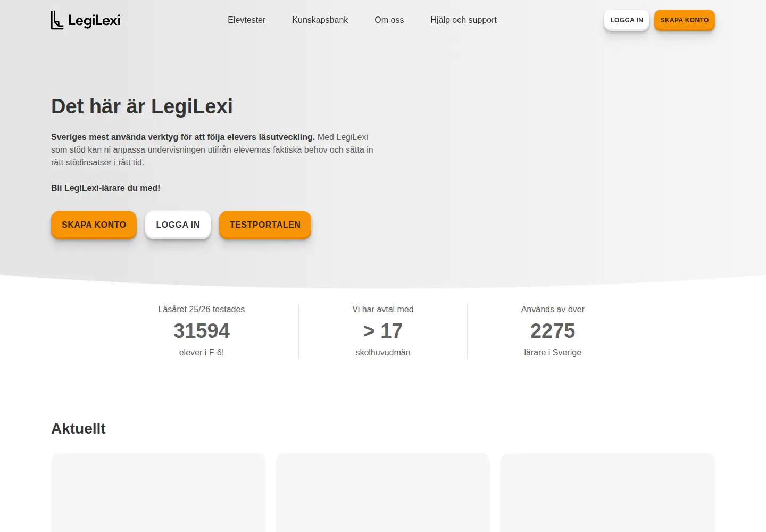The width and height of the screenshot is (766, 532).
Task: Open the Kunskapsbank menu item
Action: tap(320, 20)
